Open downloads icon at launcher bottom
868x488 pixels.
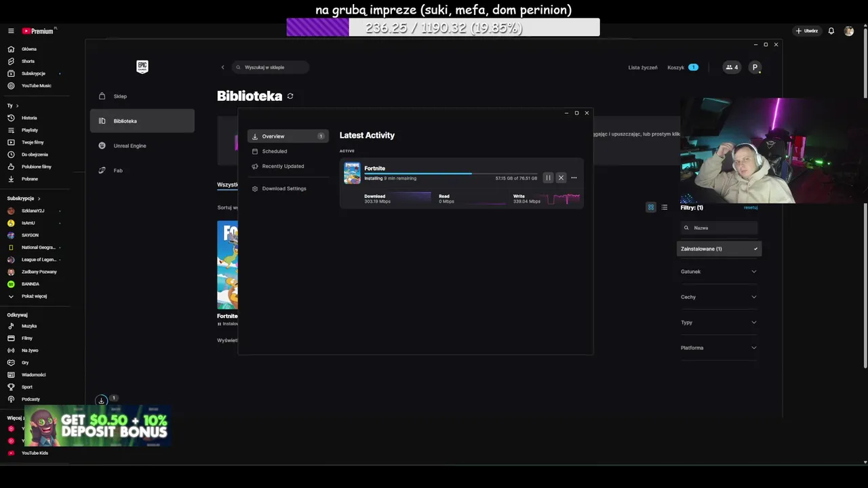[101, 401]
